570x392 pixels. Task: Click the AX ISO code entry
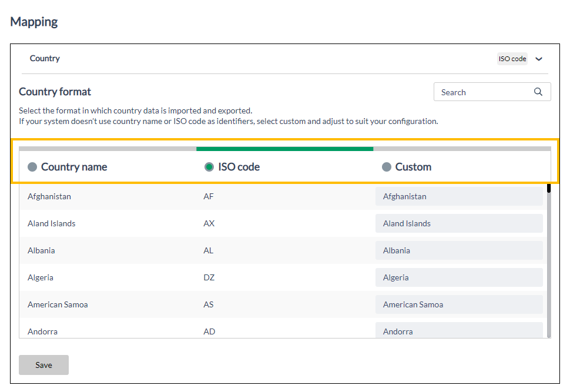tap(208, 223)
